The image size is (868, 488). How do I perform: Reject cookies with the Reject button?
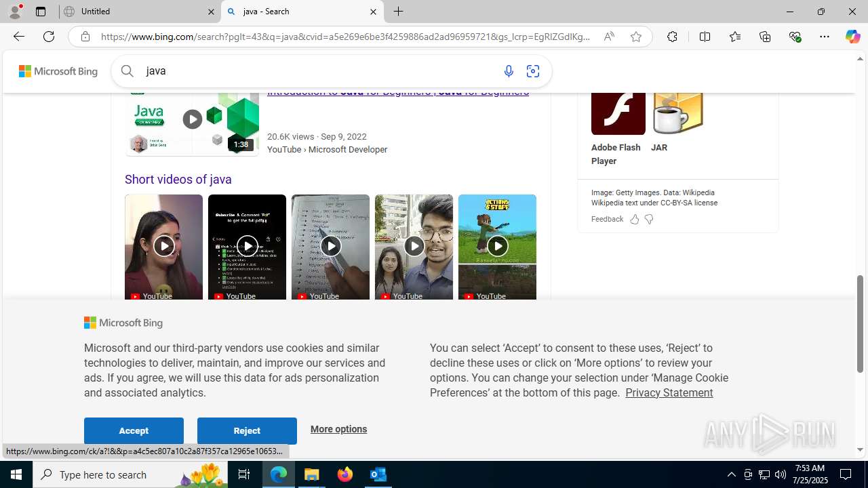point(247,431)
